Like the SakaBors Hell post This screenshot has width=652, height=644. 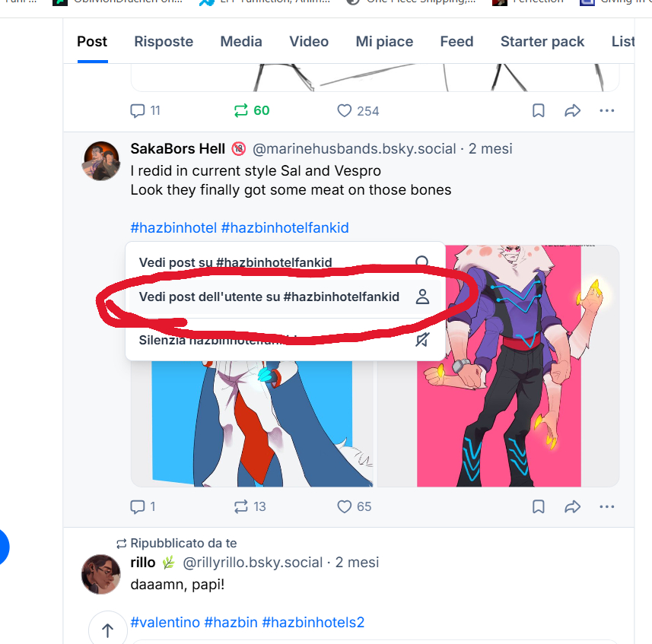click(345, 506)
